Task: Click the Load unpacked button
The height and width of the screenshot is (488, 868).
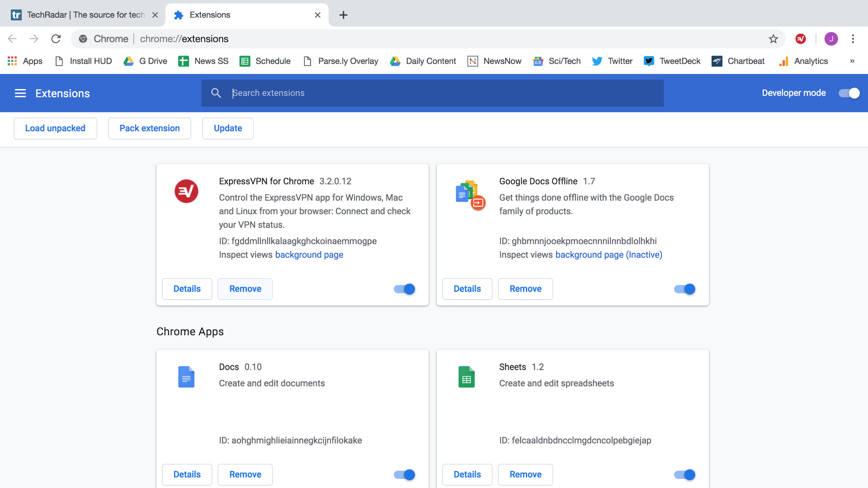Action: coord(55,128)
